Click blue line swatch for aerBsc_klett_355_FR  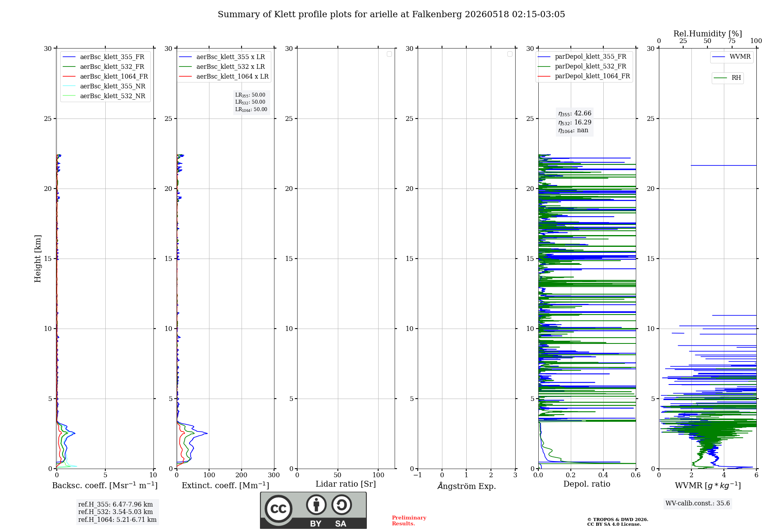tap(69, 57)
